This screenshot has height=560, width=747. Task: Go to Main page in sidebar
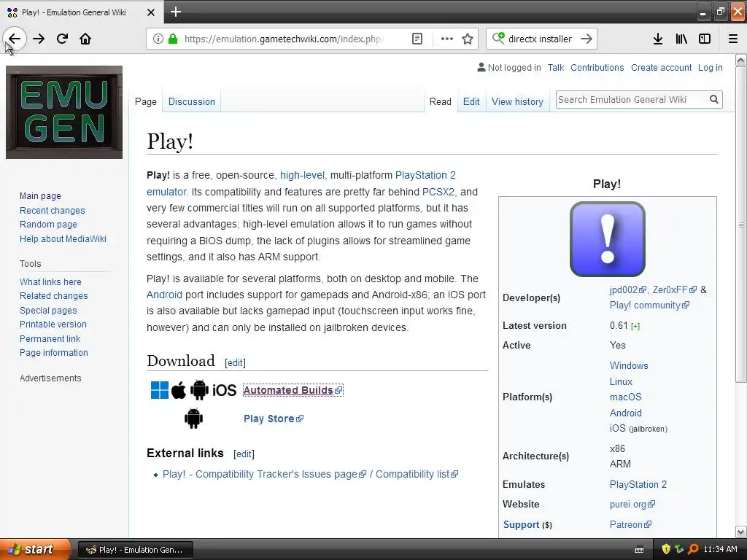coord(40,195)
